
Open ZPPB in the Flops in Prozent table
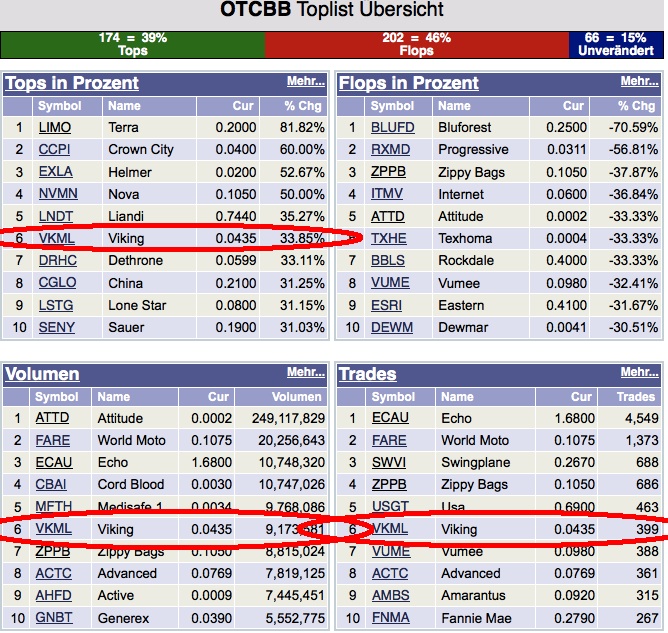pyautogui.click(x=388, y=172)
